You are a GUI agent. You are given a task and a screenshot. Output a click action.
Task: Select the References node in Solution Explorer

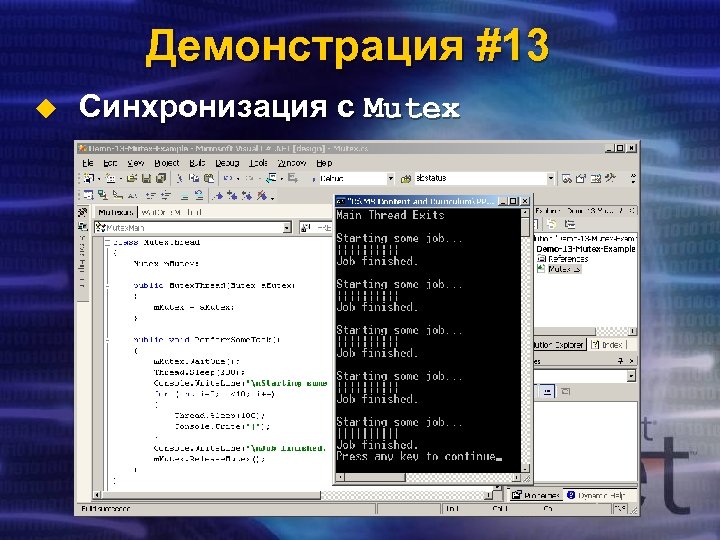click(563, 259)
